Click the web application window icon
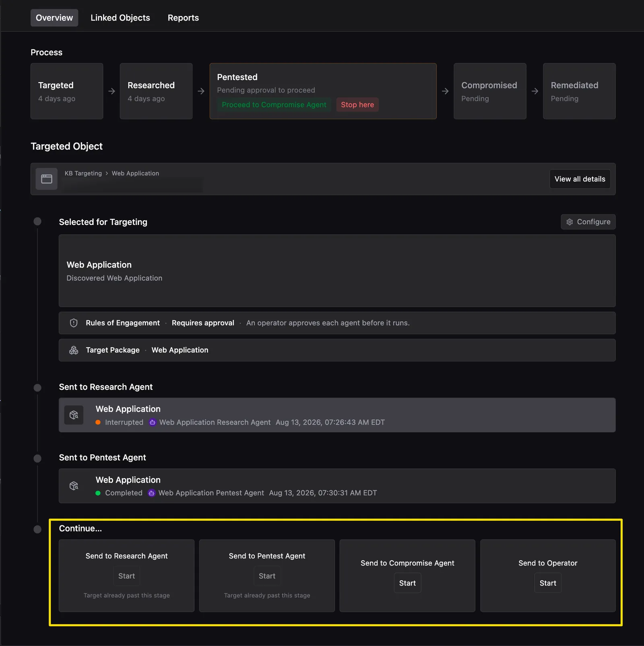The image size is (644, 646). [x=47, y=179]
